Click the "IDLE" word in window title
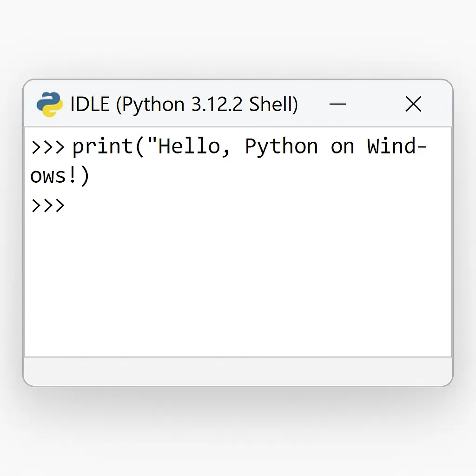The height and width of the screenshot is (476, 476). tap(90, 105)
